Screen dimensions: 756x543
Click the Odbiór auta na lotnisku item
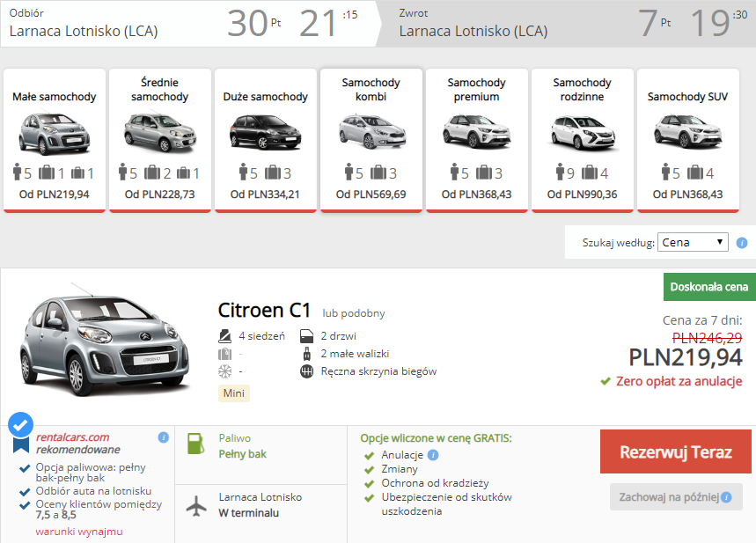[x=93, y=491]
